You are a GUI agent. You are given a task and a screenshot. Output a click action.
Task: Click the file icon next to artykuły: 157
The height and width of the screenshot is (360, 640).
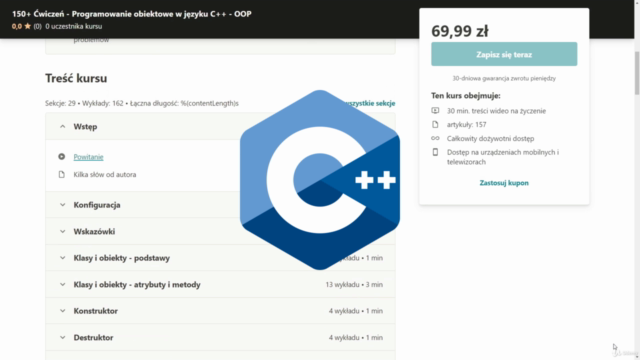(435, 124)
